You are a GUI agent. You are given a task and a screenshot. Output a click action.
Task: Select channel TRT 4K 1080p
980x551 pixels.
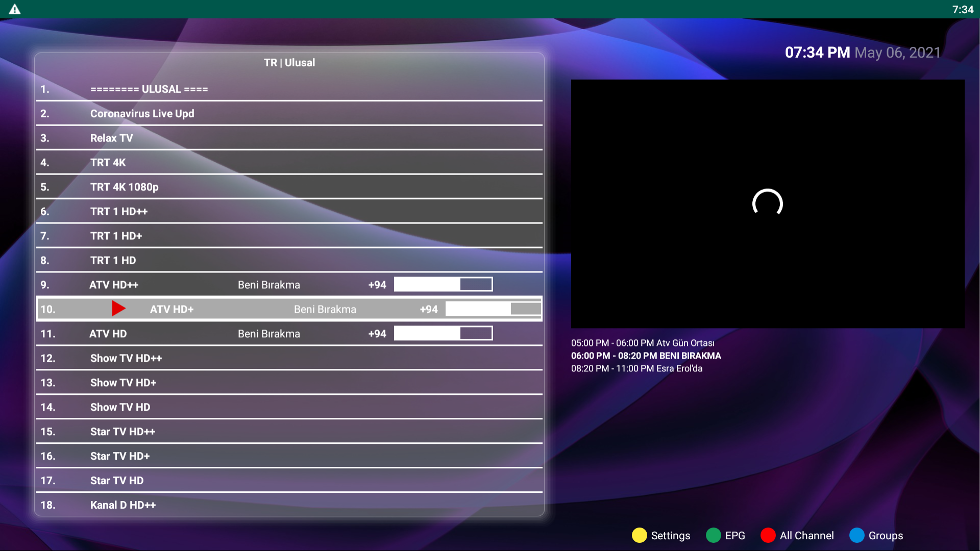289,187
